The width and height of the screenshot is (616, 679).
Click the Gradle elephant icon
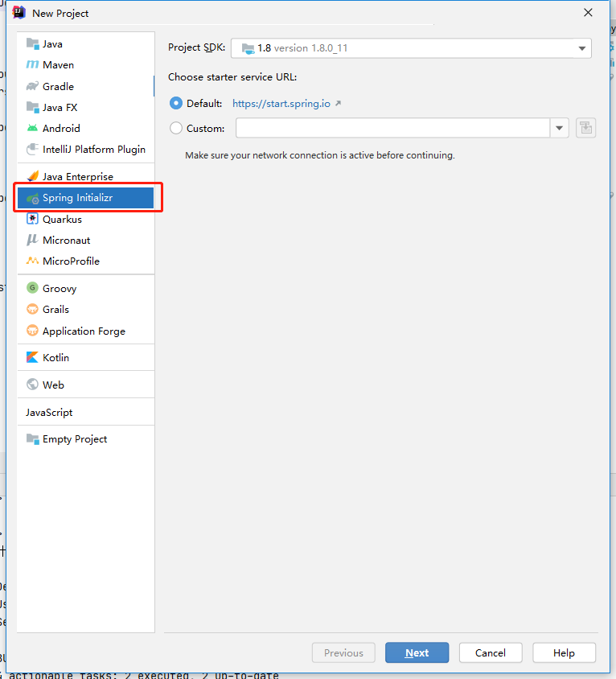pyautogui.click(x=32, y=86)
